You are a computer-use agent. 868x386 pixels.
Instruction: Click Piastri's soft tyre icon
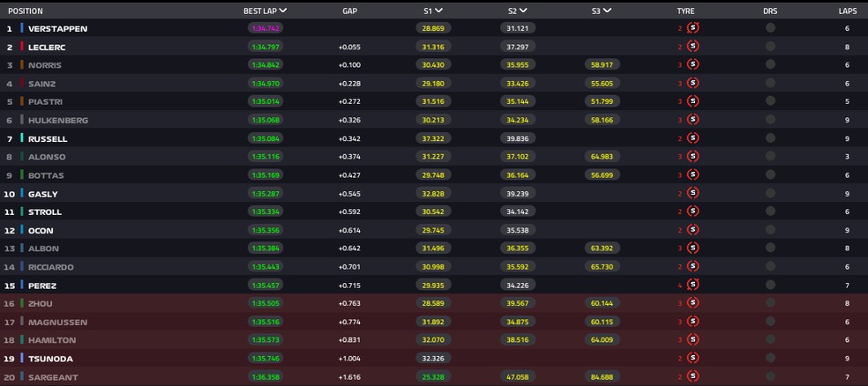692,101
